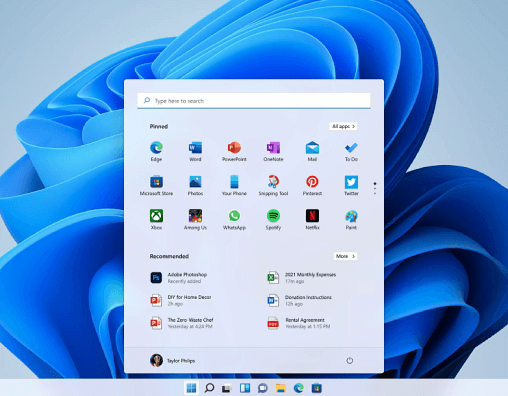This screenshot has width=508, height=396.
Task: Open the power options button
Action: [x=349, y=360]
